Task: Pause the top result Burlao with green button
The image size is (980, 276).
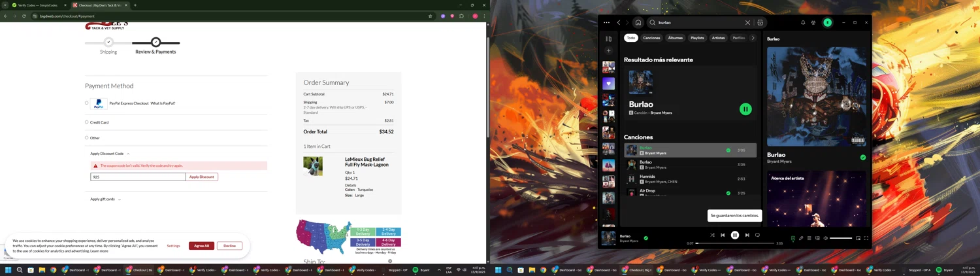Action: coord(745,109)
